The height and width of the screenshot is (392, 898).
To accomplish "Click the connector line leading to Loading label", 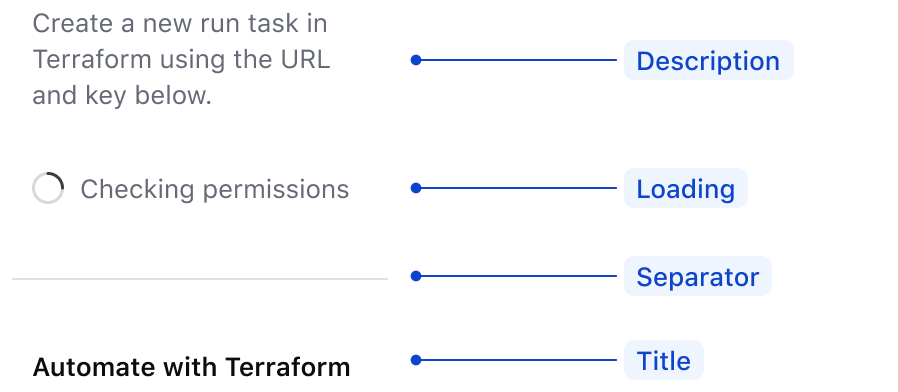I will pos(519,188).
